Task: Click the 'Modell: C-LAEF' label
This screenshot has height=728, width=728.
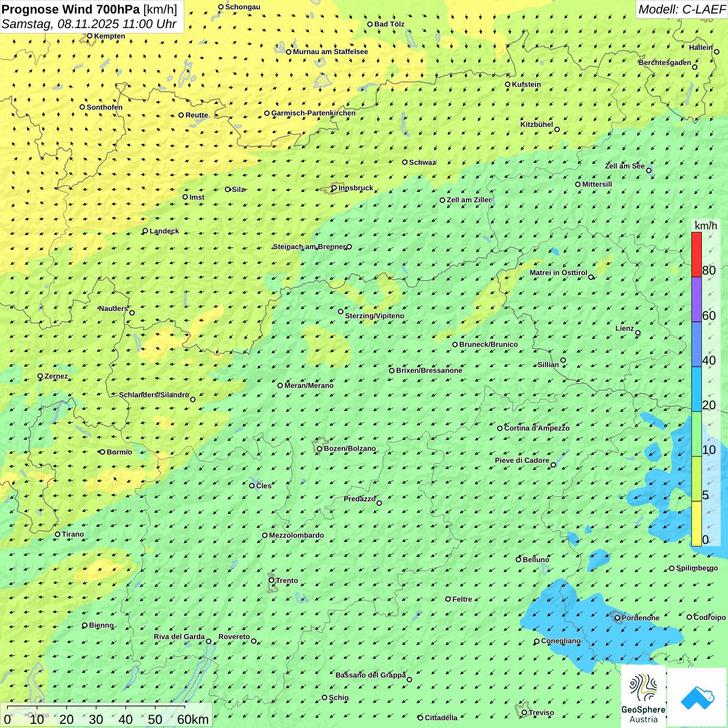Action: click(682, 9)
